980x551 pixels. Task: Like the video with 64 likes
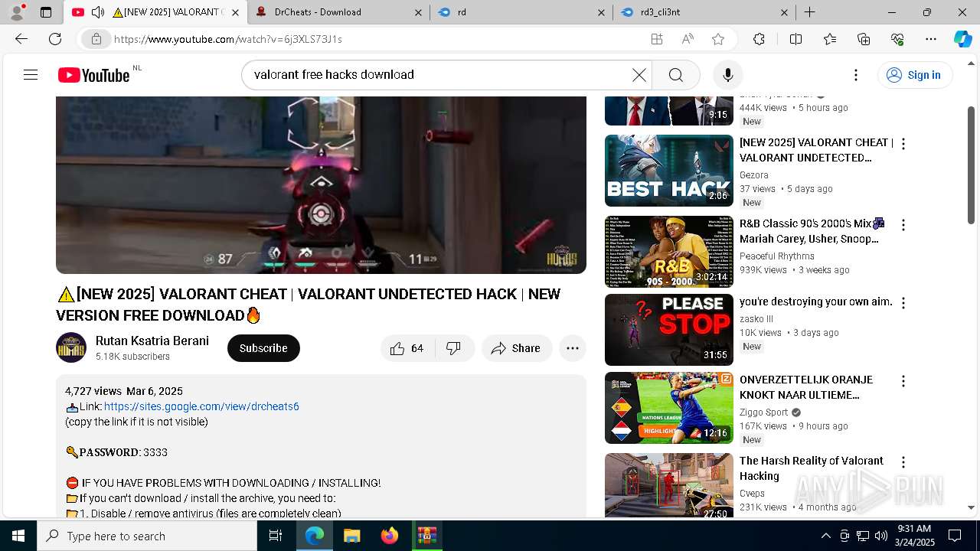point(407,348)
